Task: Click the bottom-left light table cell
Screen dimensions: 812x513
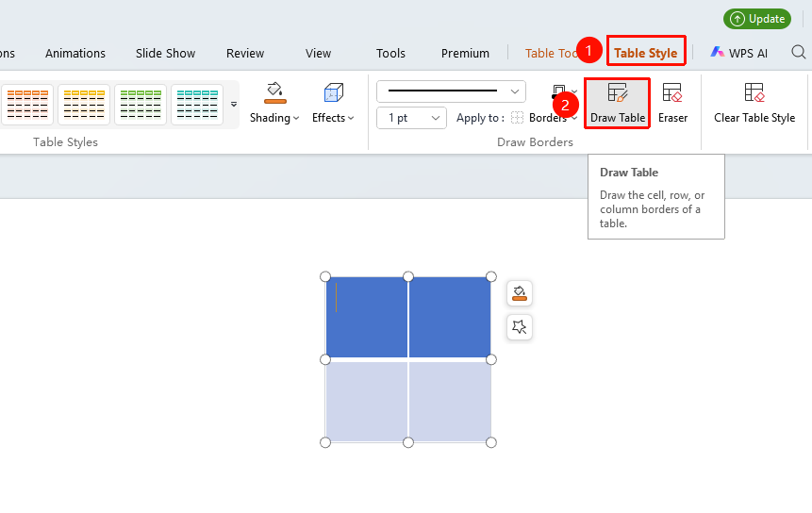Action: point(367,401)
